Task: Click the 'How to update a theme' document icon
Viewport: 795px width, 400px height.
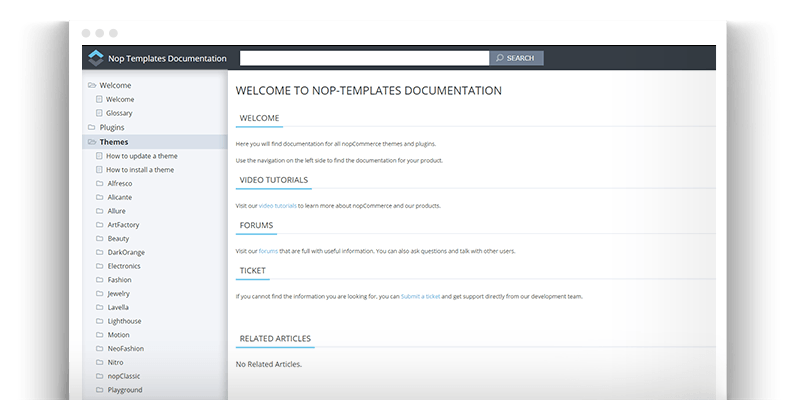Action: point(99,156)
